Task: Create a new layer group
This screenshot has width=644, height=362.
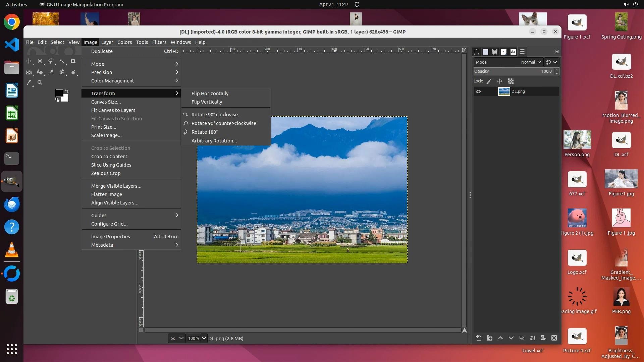Action: tap(489, 338)
